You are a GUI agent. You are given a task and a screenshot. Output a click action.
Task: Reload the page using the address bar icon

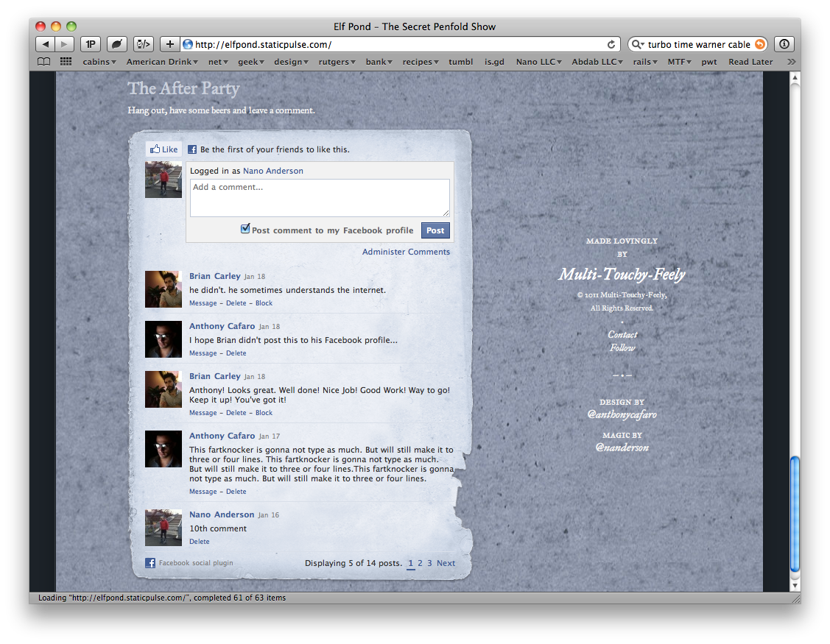[611, 44]
